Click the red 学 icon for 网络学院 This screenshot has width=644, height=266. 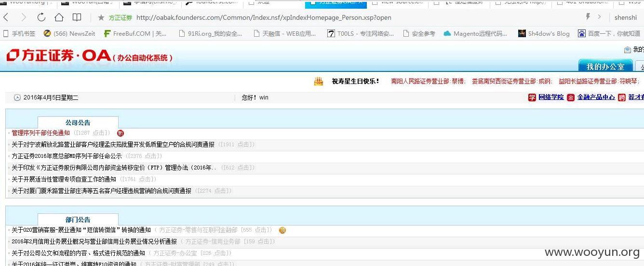(x=532, y=98)
